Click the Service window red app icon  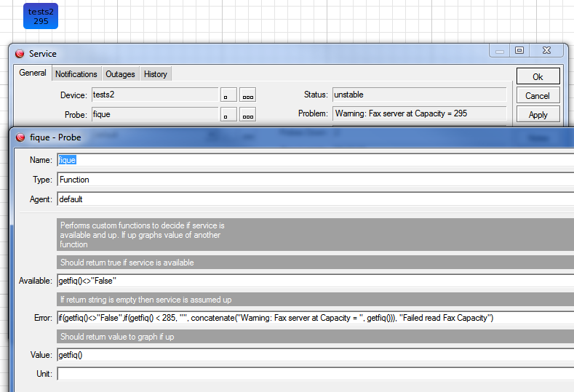coord(20,54)
